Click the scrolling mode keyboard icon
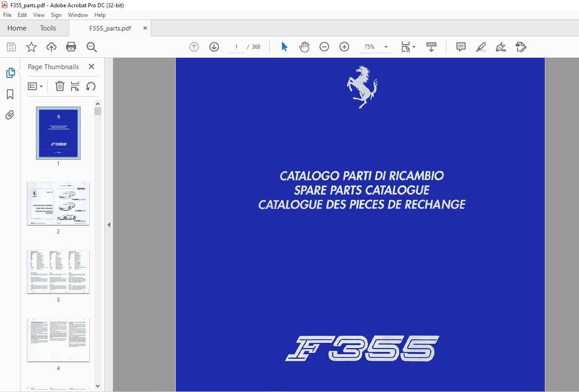The image size is (579, 392). point(431,47)
